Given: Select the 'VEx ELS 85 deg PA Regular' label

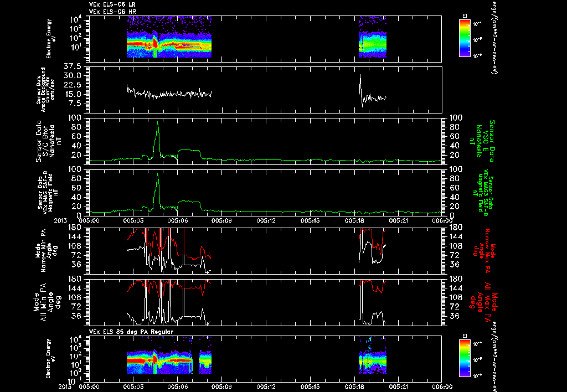Looking at the screenshot, I should 131,332.
